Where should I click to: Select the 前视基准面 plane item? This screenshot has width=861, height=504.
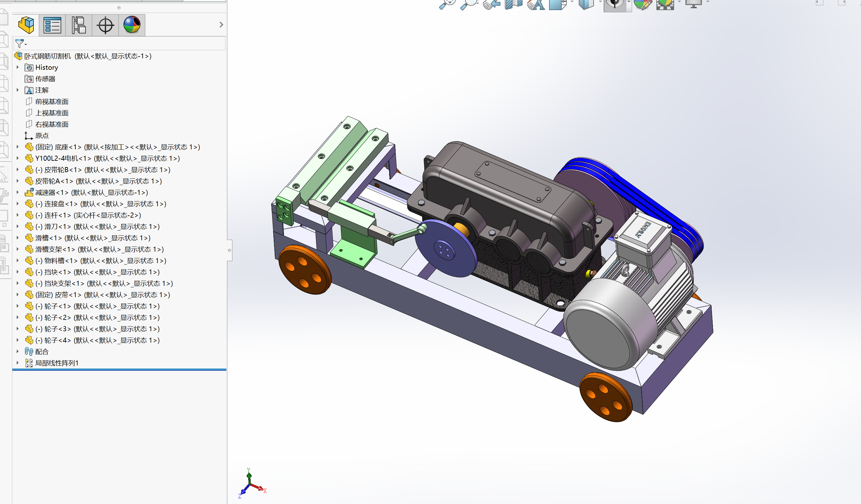point(51,101)
